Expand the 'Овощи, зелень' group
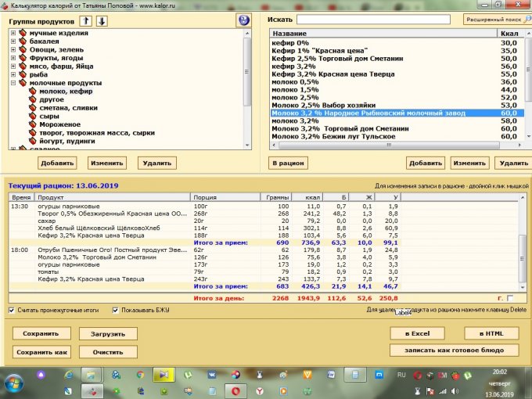Viewport: 532px width, 399px height. coord(13,50)
